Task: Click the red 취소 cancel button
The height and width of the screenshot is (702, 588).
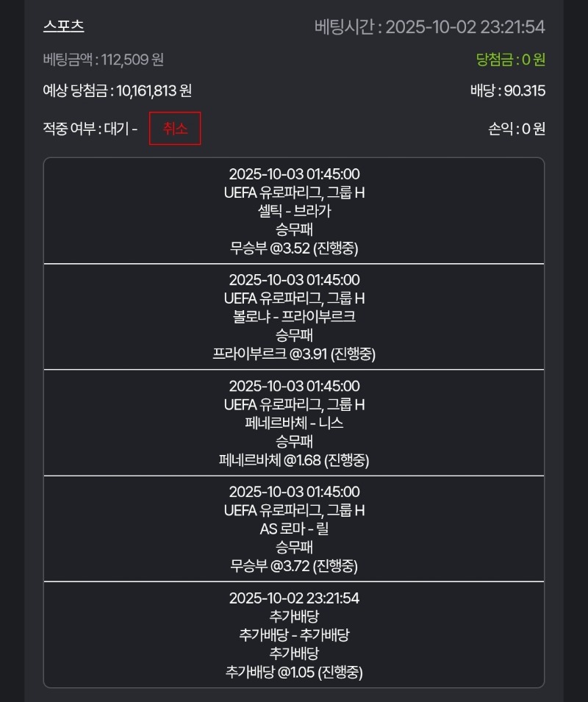Action: point(175,129)
